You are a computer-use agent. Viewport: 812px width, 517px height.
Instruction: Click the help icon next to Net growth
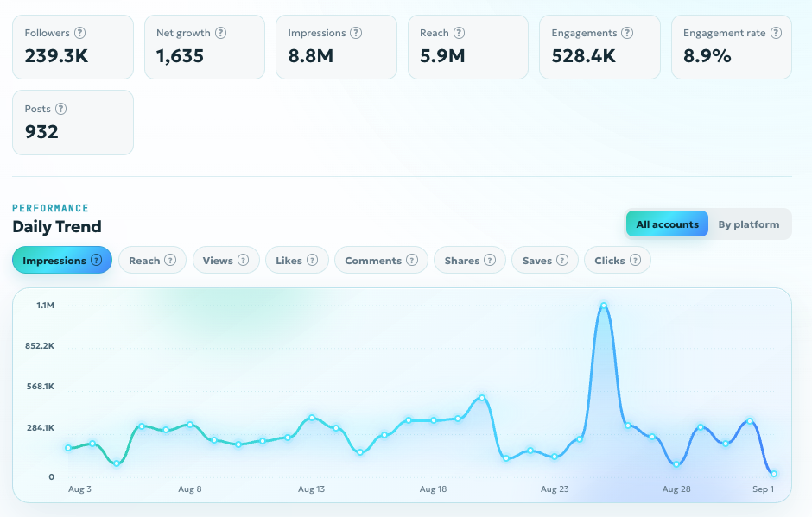point(220,33)
